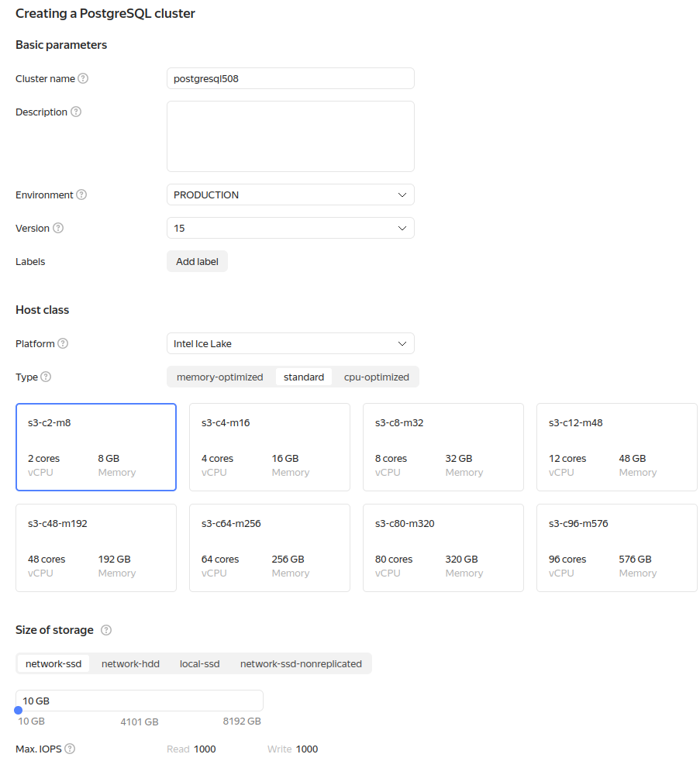This screenshot has height=768, width=700.
Task: Click help icon next to Cluster name
Action: pos(83,78)
